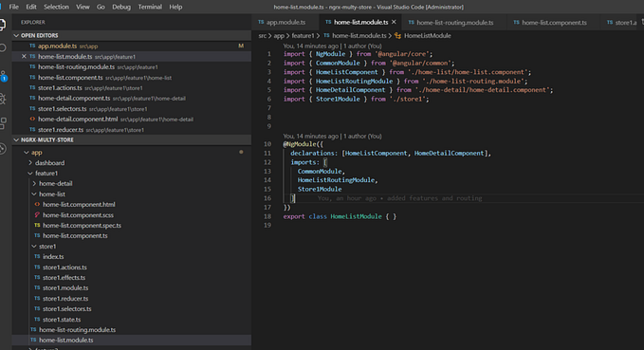Click the app breadcrumb segment
644x350 pixels.
tap(279, 36)
